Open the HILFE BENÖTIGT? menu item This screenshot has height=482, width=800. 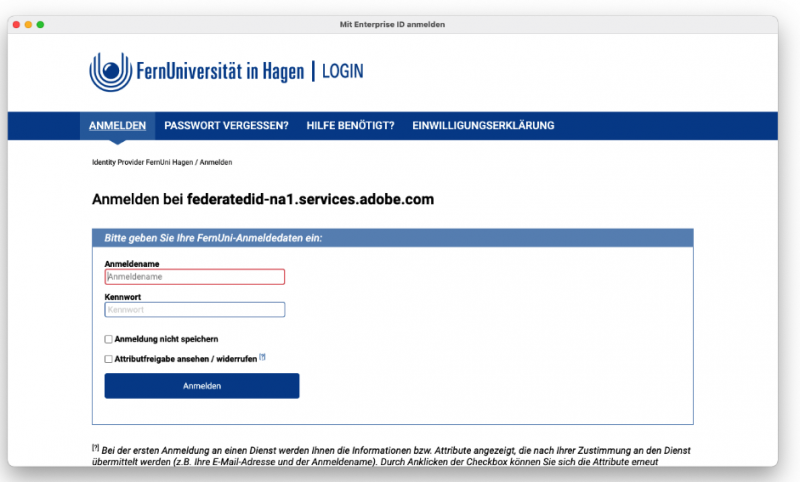click(x=350, y=125)
